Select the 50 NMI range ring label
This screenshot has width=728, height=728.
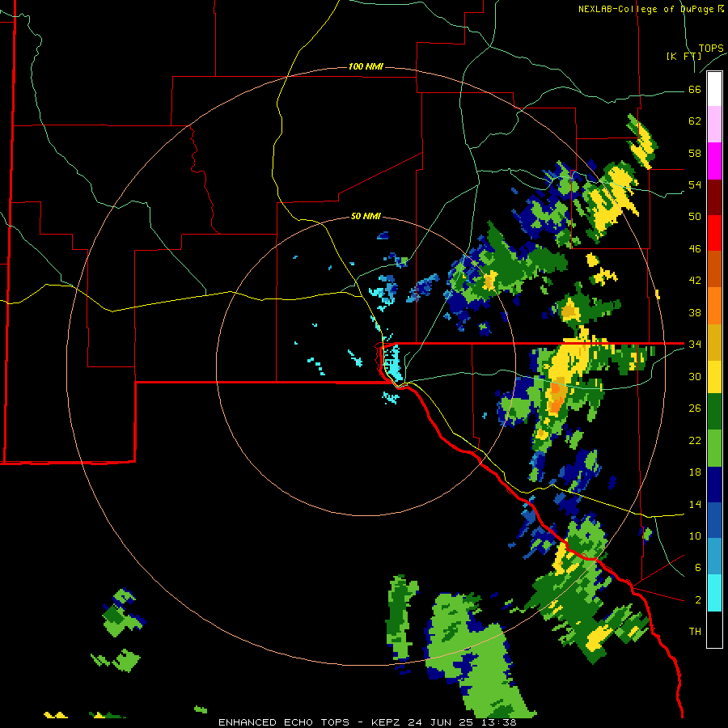tap(366, 216)
